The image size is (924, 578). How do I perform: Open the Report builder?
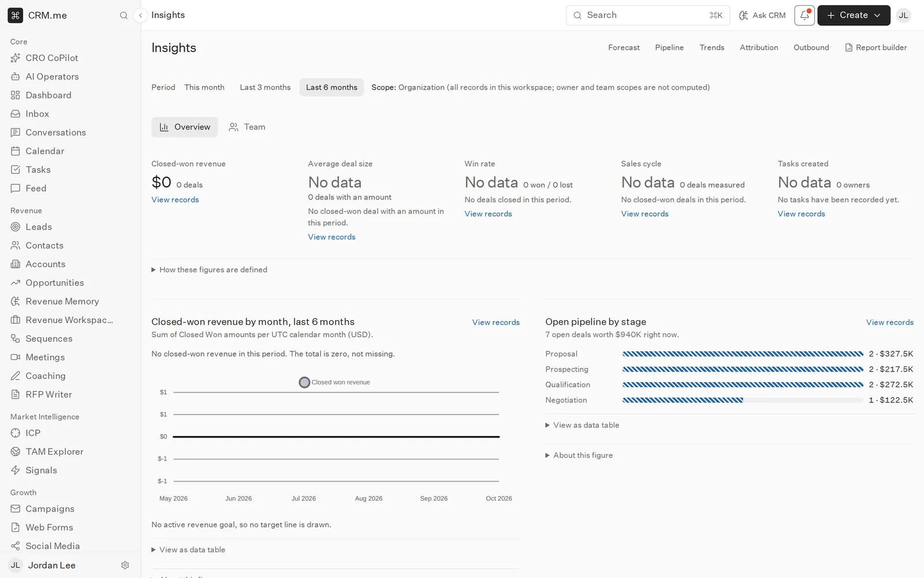876,47
